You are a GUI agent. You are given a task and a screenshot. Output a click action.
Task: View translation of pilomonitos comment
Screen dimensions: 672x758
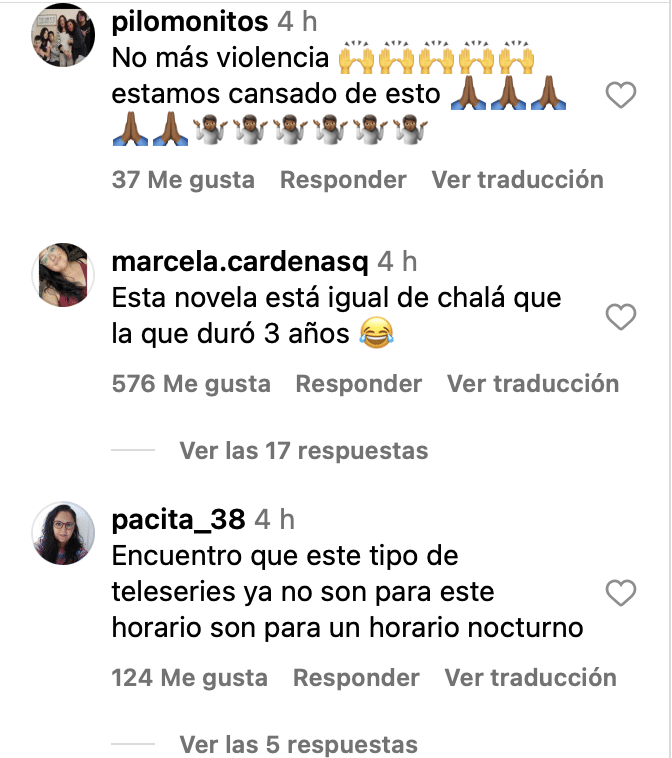(518, 180)
